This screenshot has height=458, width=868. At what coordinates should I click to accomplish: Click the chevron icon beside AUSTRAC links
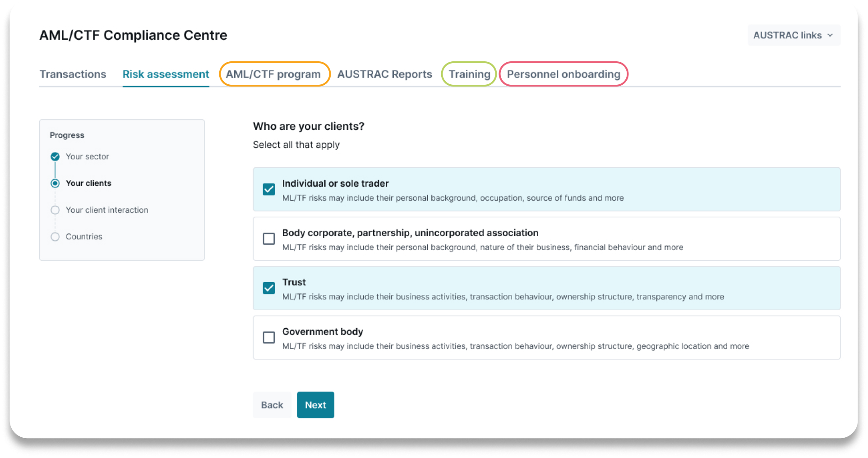click(x=830, y=35)
